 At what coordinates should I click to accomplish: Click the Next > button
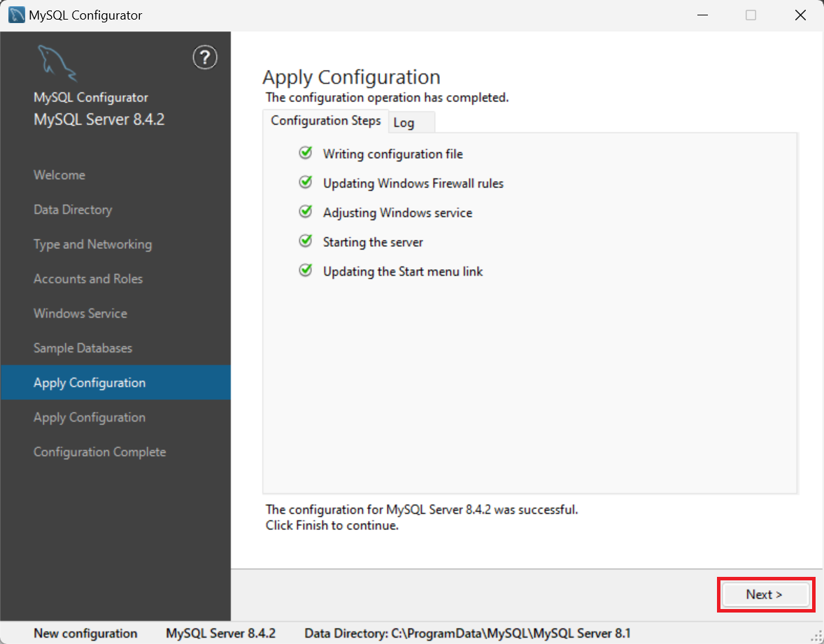tap(765, 594)
